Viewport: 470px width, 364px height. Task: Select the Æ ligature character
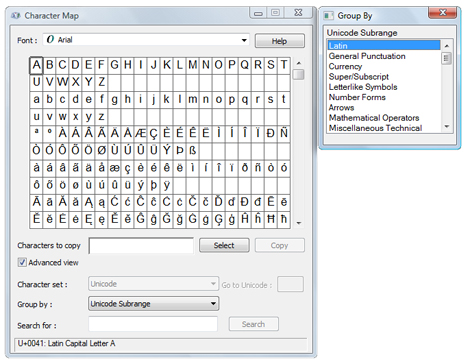(x=140, y=133)
